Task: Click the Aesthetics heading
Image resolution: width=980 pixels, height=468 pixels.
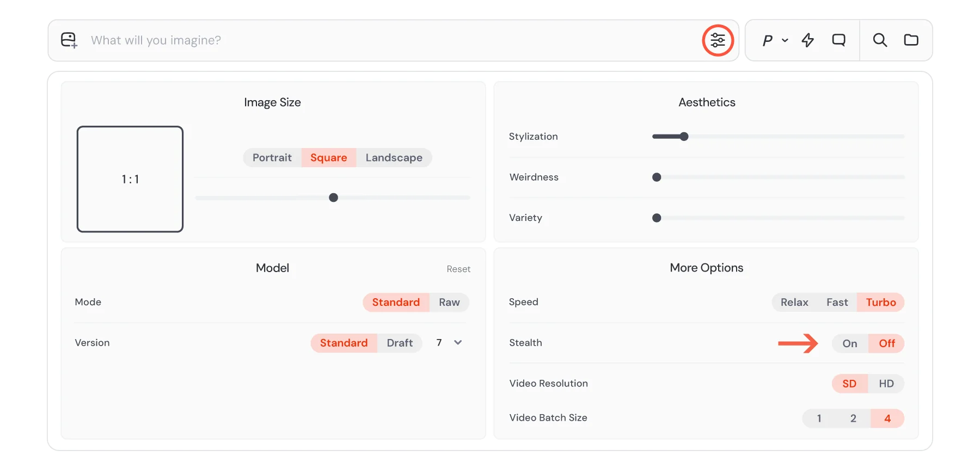Action: point(707,102)
